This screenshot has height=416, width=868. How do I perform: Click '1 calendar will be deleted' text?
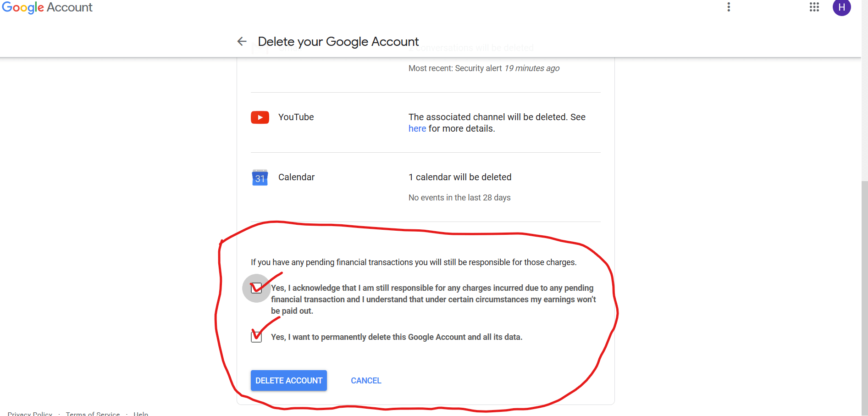point(460,177)
